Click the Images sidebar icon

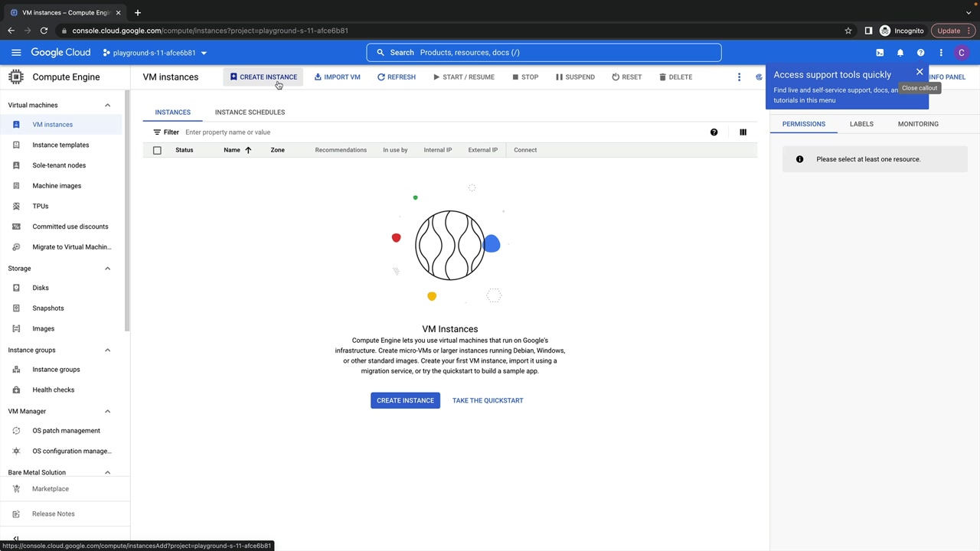(x=16, y=328)
